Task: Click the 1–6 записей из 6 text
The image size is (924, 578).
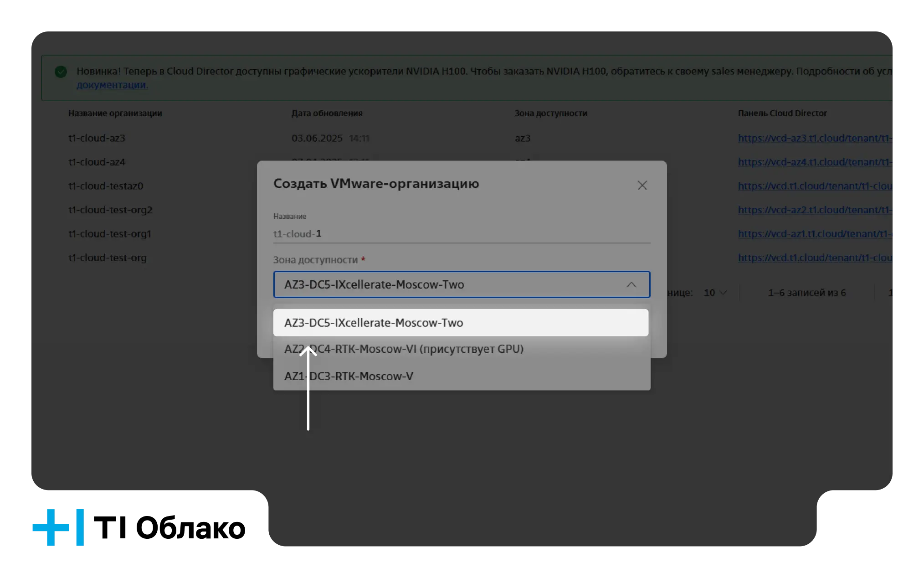Action: click(807, 293)
